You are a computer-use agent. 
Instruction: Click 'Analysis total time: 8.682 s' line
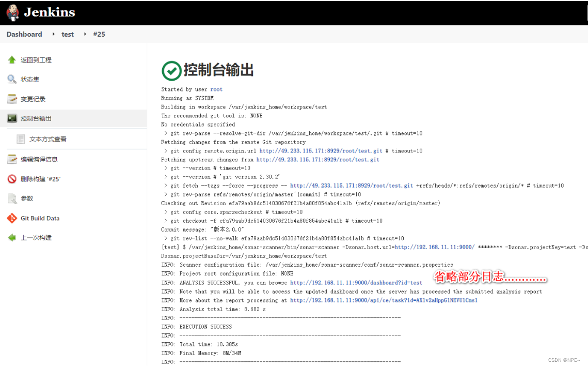click(x=213, y=309)
